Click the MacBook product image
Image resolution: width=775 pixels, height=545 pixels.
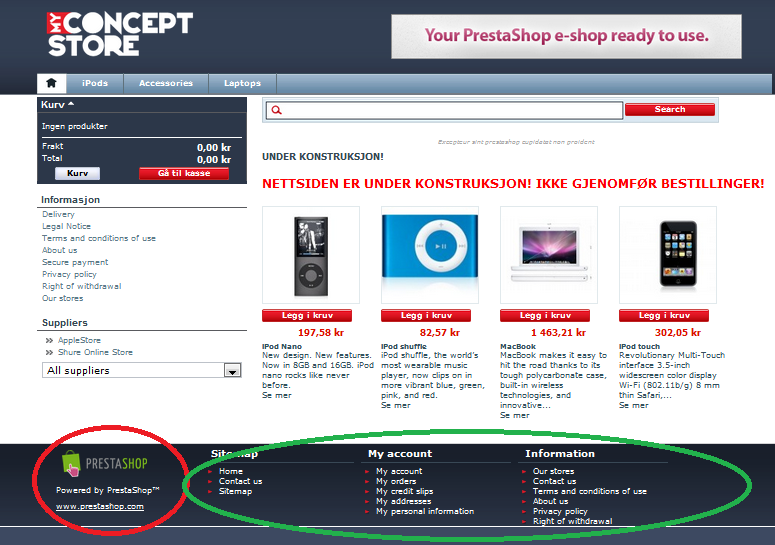tap(549, 255)
